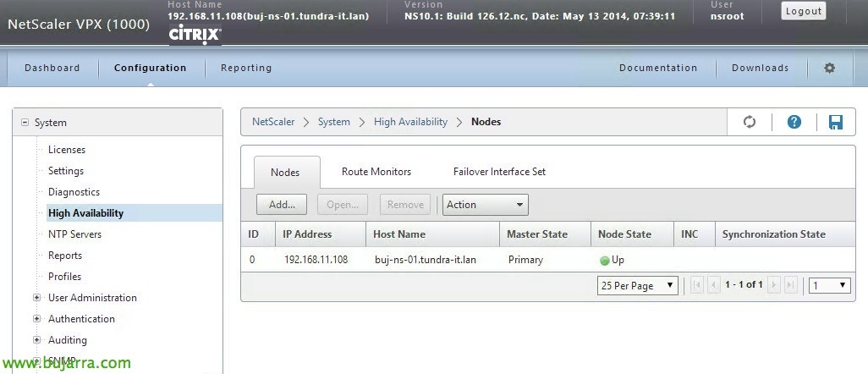Open the Downloads link
868x374 pixels.
760,68
